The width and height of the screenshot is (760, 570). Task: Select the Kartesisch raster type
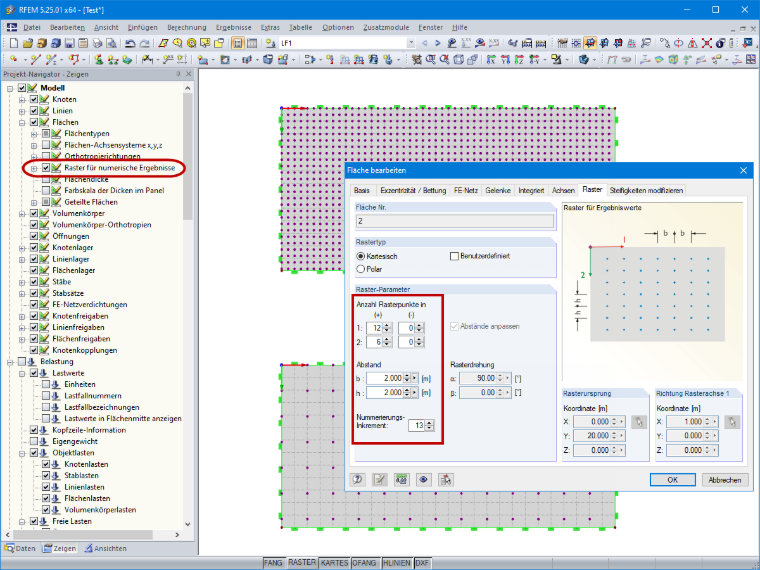coord(360,256)
